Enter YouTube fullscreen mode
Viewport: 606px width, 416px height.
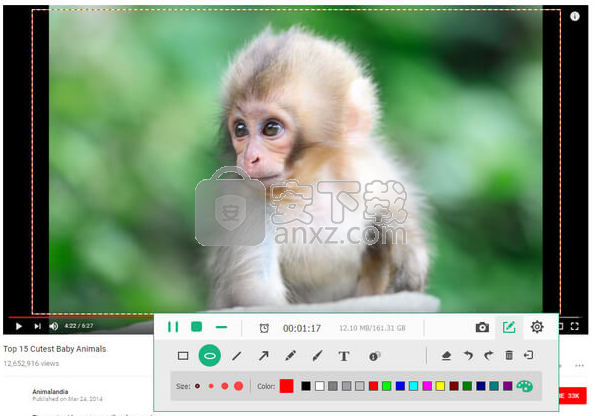[575, 326]
